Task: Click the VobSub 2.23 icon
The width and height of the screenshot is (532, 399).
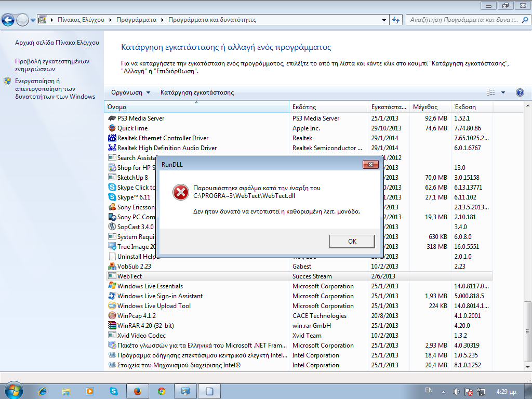Action: pos(112,267)
